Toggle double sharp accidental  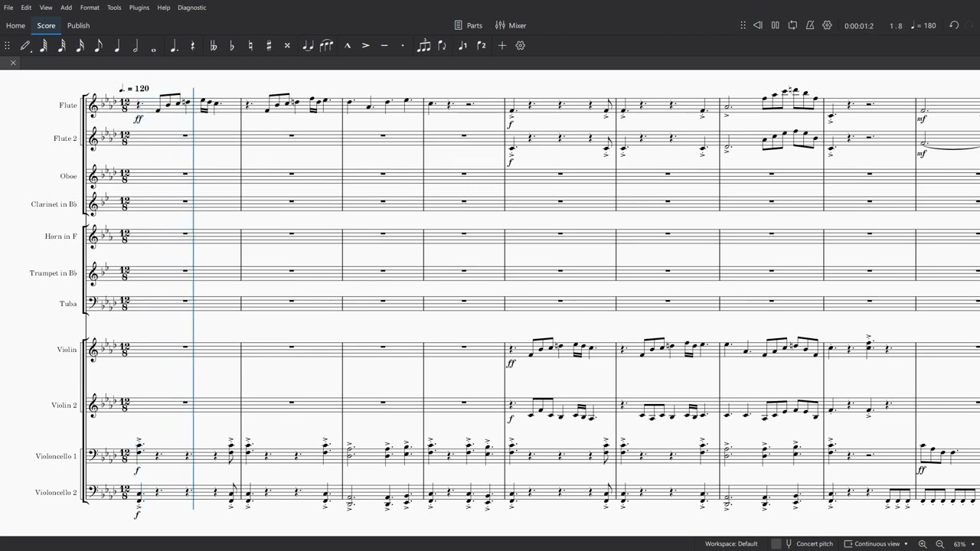287,46
